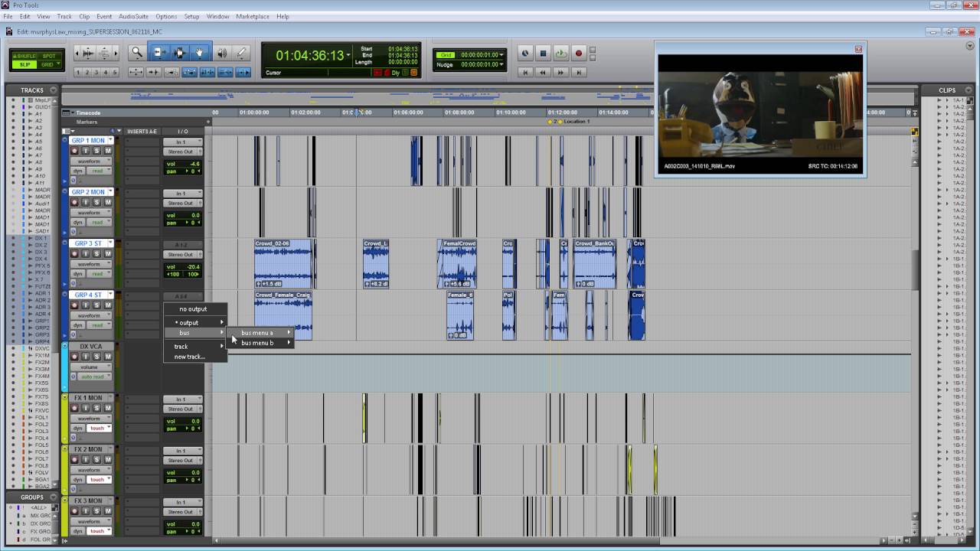Click the Go to End transport button

[579, 72]
